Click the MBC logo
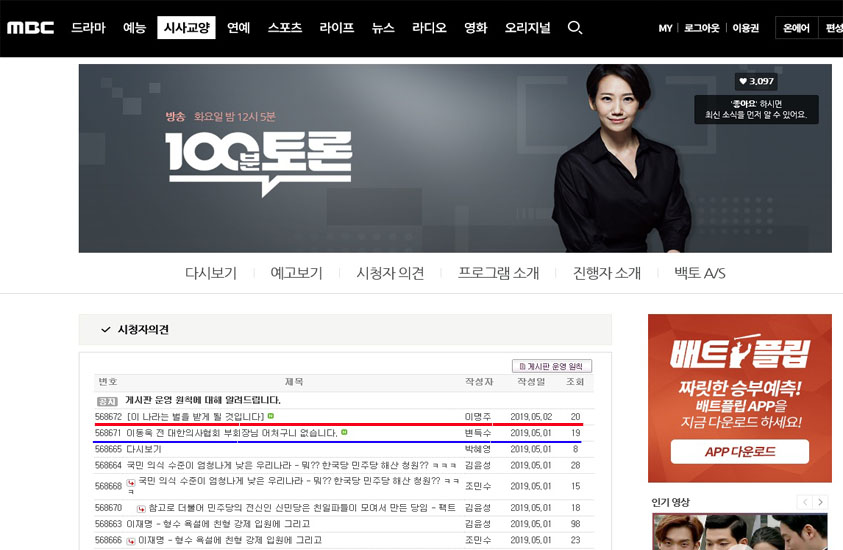This screenshot has width=843, height=550. (x=30, y=28)
